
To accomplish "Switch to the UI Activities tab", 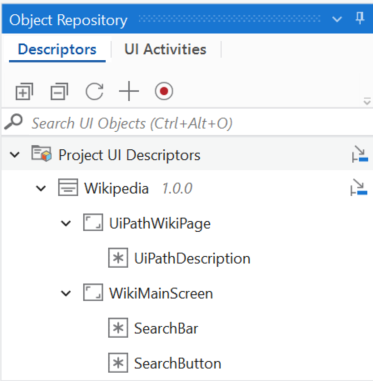I will click(165, 50).
